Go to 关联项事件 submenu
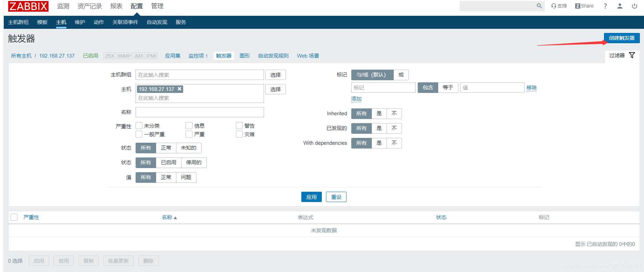644x272 pixels. (x=125, y=22)
